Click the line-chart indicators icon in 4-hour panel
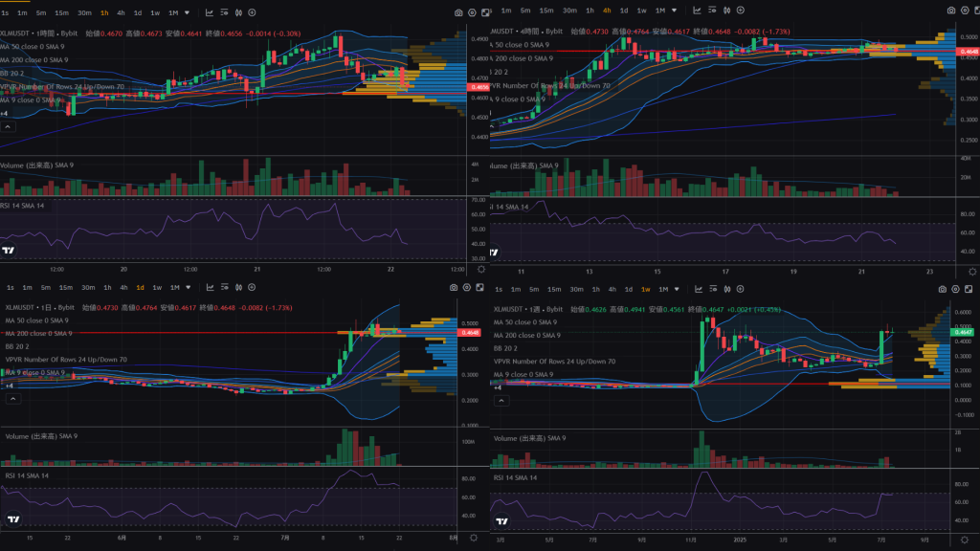 coord(698,10)
